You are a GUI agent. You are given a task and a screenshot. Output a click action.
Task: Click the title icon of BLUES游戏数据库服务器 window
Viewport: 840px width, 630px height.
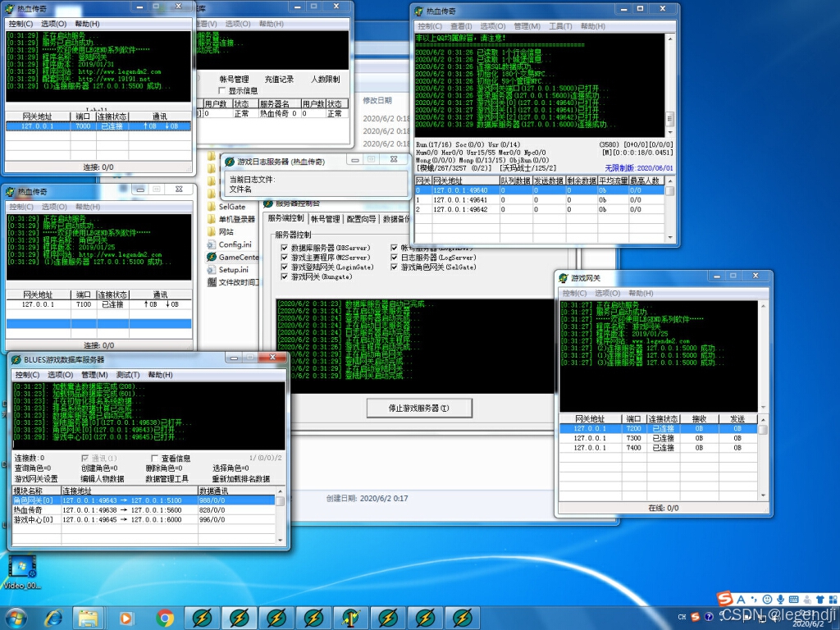[x=16, y=359]
